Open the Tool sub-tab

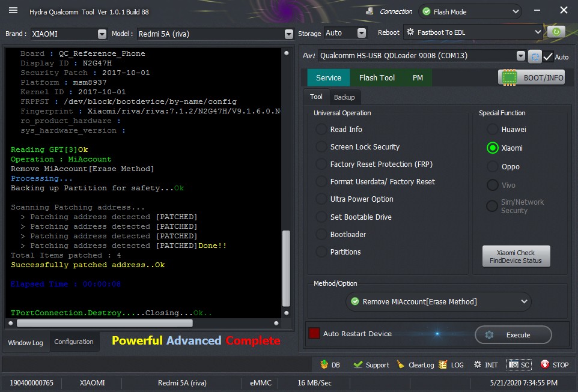316,97
